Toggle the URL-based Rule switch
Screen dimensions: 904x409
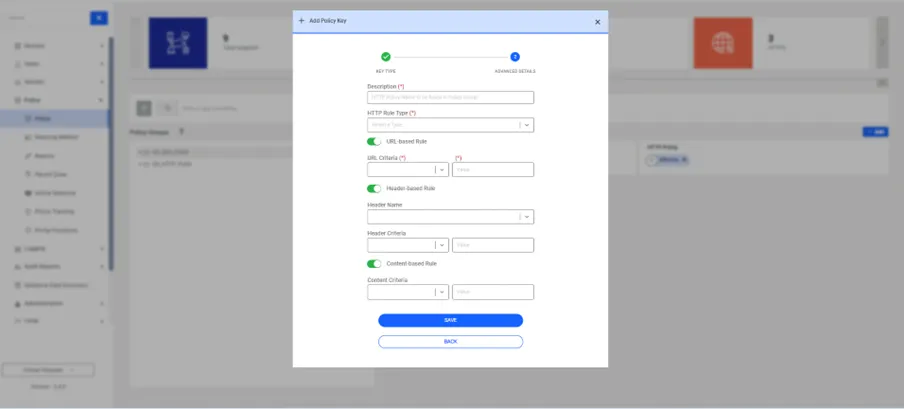[x=374, y=141]
